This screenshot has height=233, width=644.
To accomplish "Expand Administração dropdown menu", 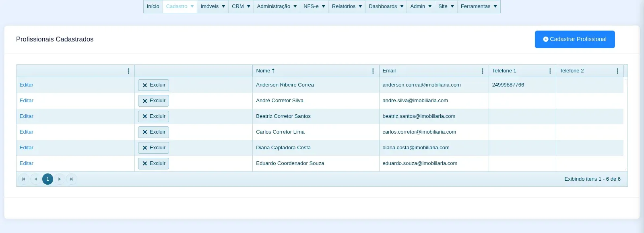I will tap(277, 6).
